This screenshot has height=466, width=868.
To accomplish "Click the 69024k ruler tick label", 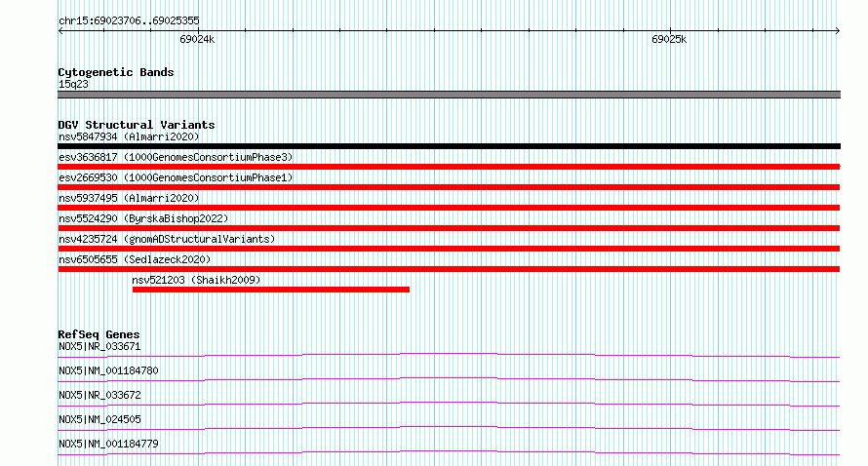I will 197,39.
